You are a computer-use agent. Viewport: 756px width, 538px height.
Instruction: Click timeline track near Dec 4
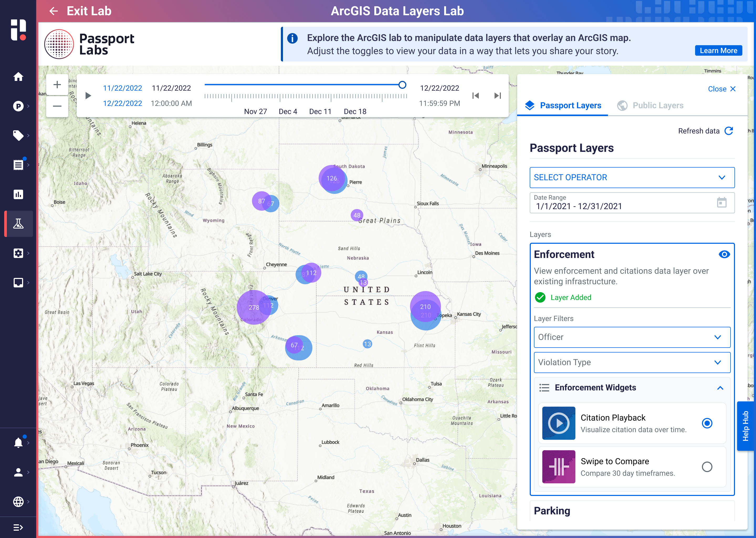coord(287,85)
